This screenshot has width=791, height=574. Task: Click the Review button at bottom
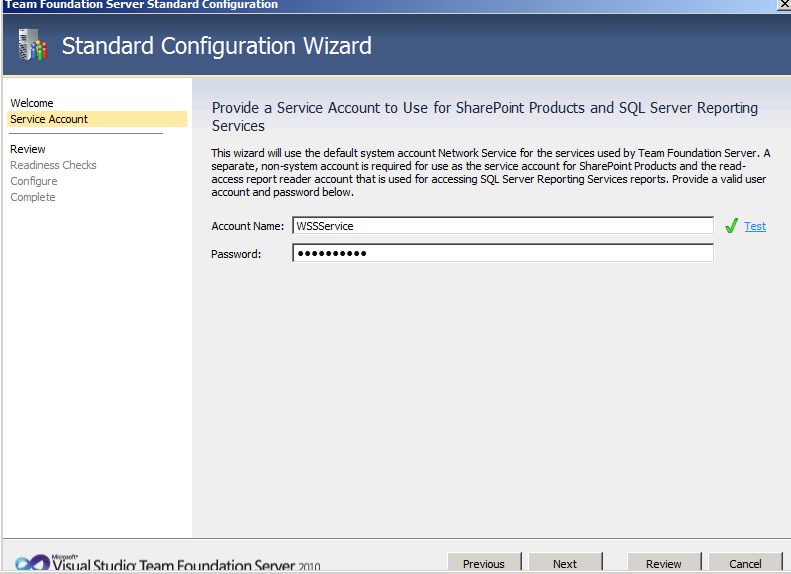click(x=664, y=563)
